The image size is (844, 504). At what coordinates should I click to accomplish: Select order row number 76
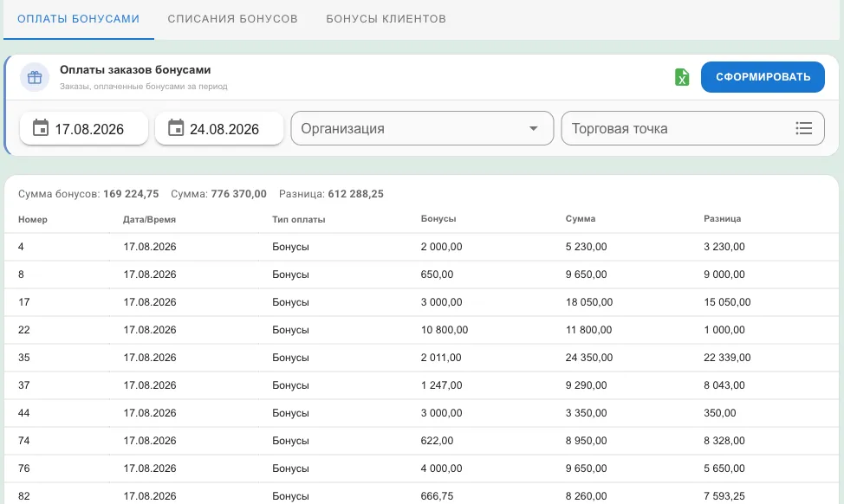click(421, 468)
